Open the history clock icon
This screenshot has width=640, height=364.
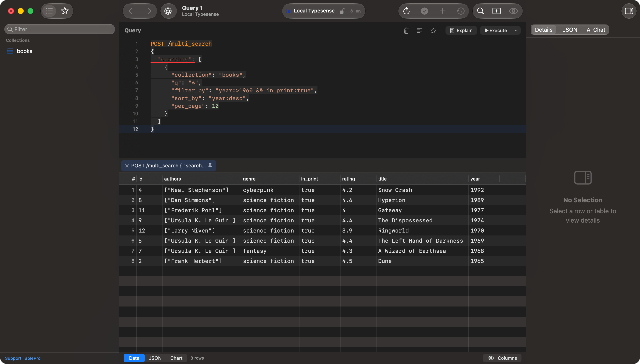click(x=461, y=11)
